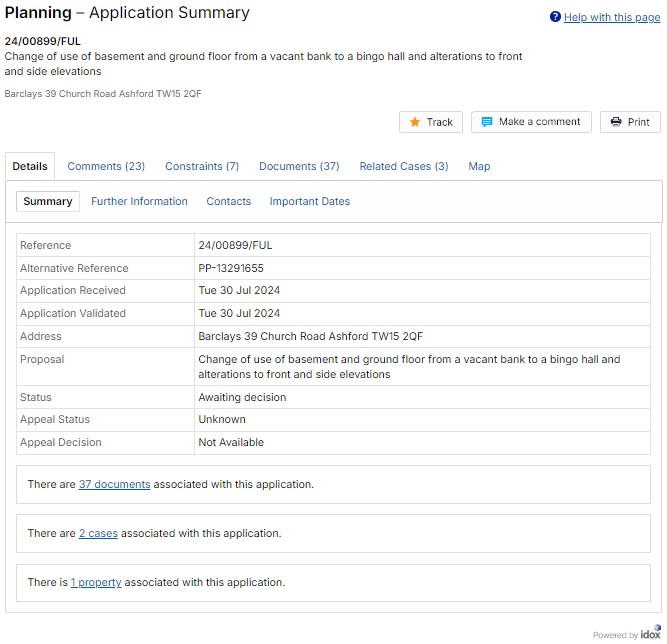Open the Documents (37) tab
Viewport: 667px width, 644px height.
click(299, 166)
